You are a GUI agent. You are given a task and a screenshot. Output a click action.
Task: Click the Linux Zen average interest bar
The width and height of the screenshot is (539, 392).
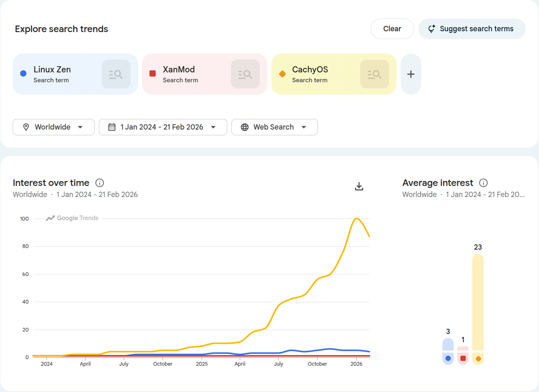(448, 345)
